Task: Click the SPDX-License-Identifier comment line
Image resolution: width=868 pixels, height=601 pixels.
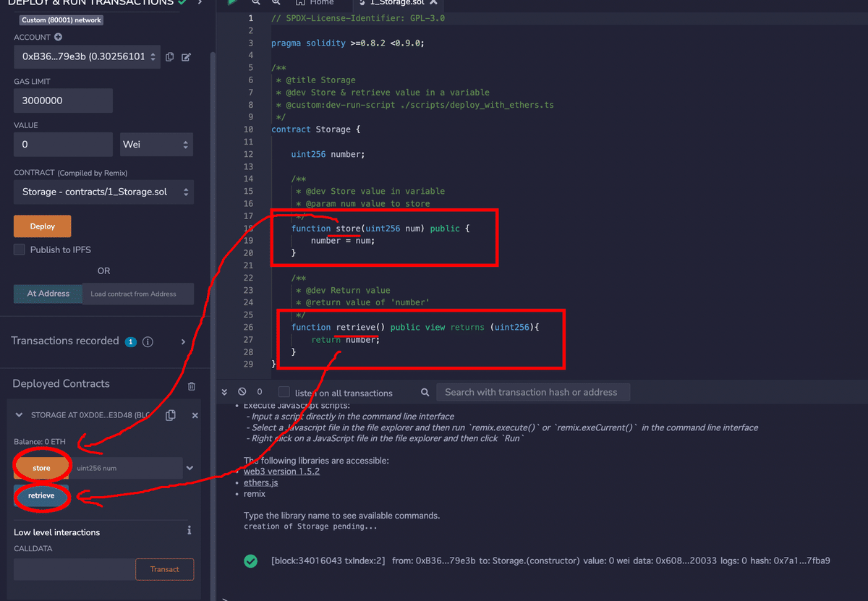Action: point(358,18)
